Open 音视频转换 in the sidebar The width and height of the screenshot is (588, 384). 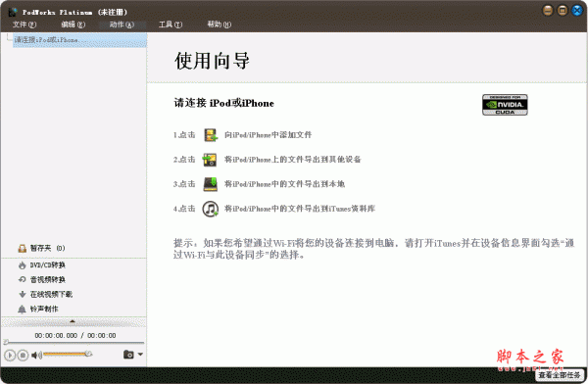(48, 280)
